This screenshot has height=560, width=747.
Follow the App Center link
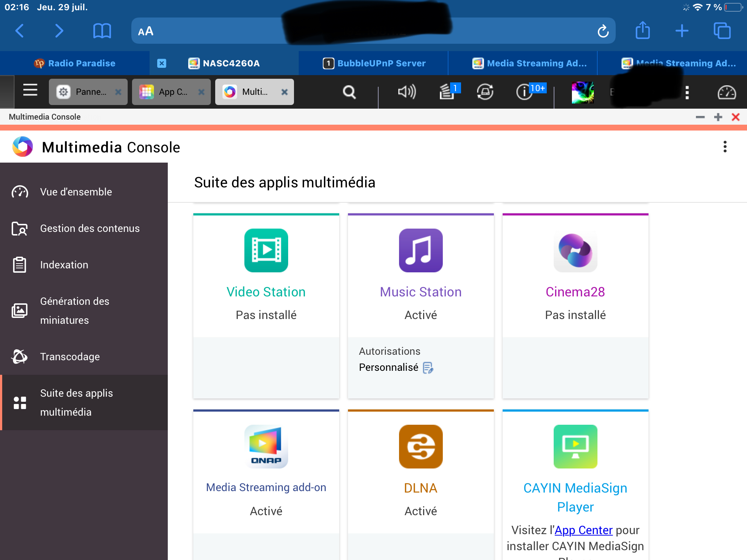(x=583, y=530)
